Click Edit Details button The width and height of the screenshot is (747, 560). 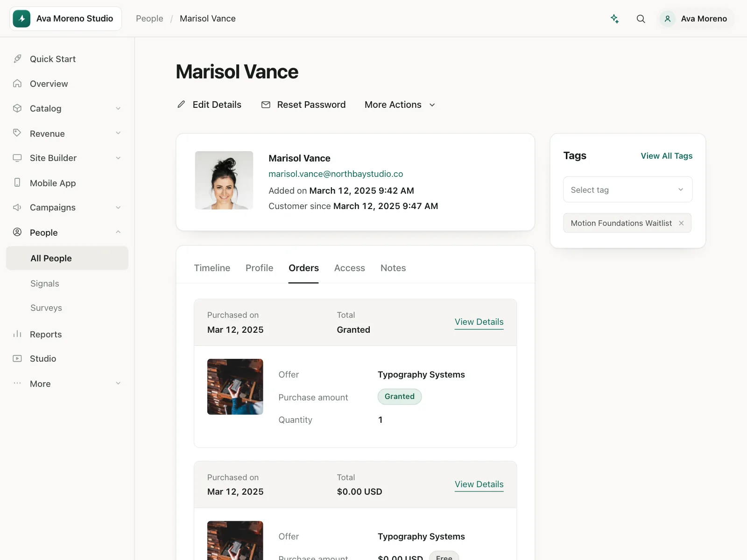coord(209,105)
